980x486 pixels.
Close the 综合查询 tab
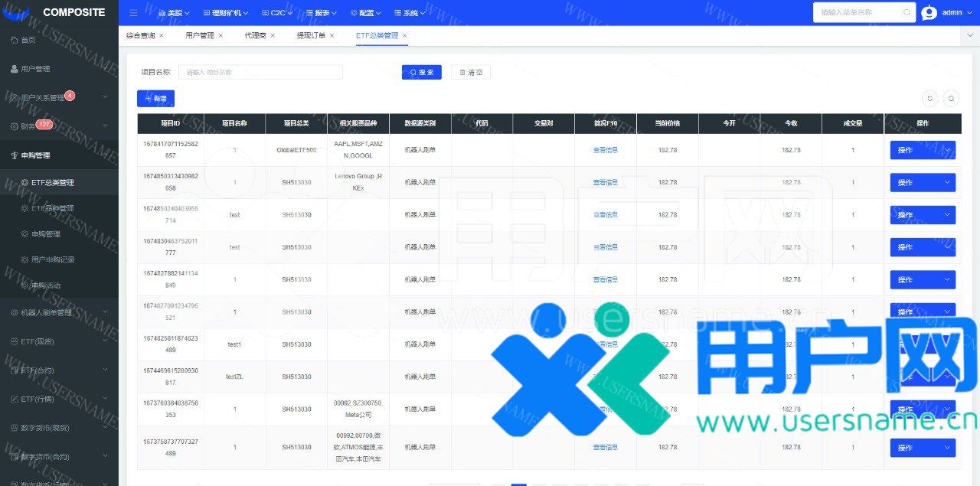pos(162,36)
